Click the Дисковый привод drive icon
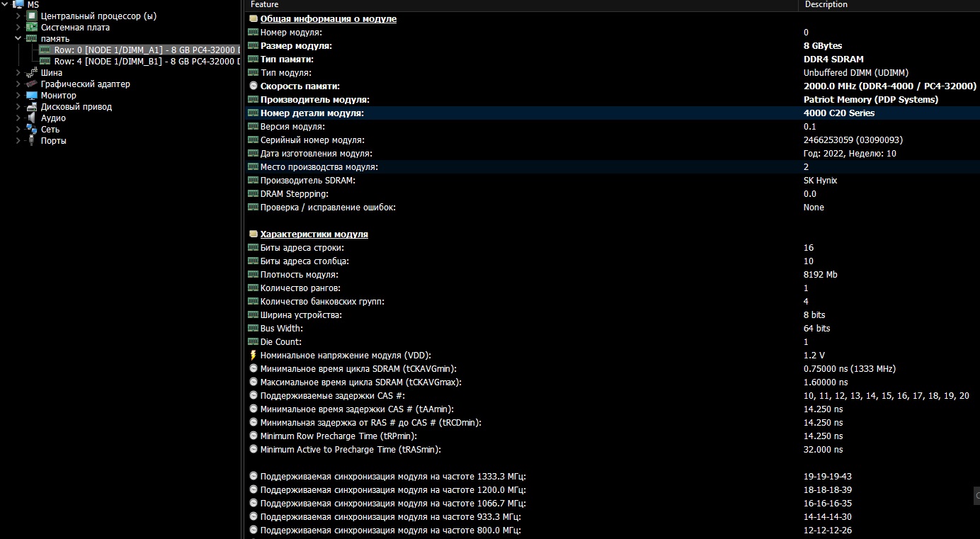The height and width of the screenshot is (539, 980). (32, 106)
